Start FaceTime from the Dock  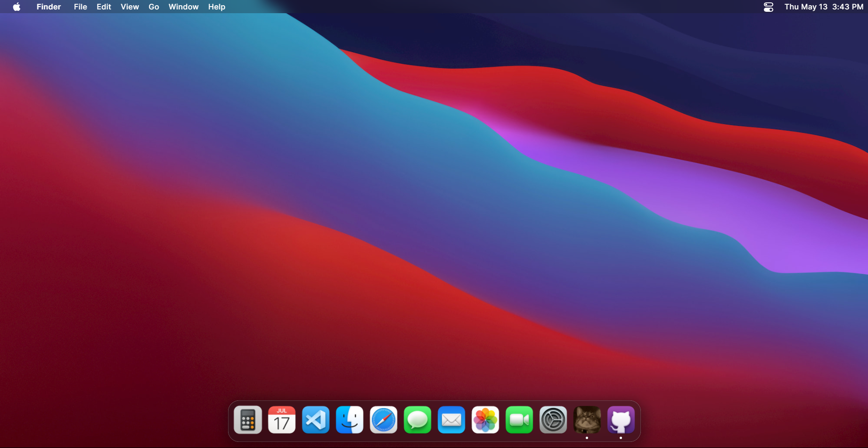click(519, 420)
